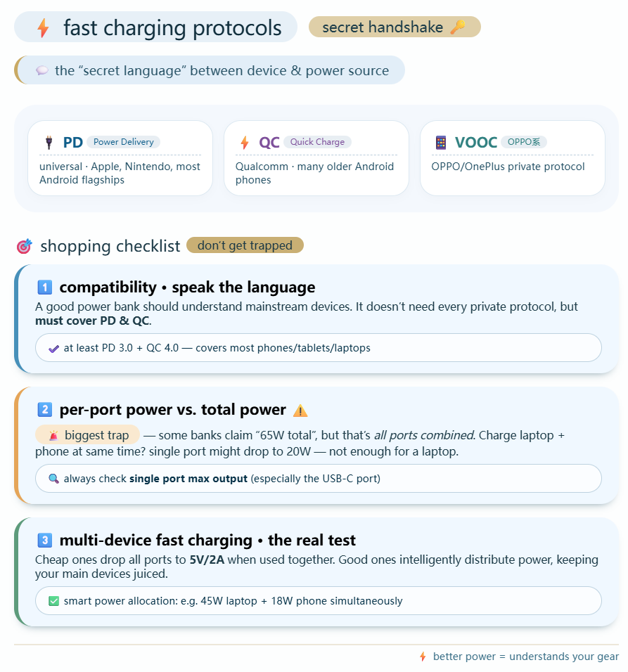
Task: Click the smart power allocation tip box
Action: click(x=319, y=601)
